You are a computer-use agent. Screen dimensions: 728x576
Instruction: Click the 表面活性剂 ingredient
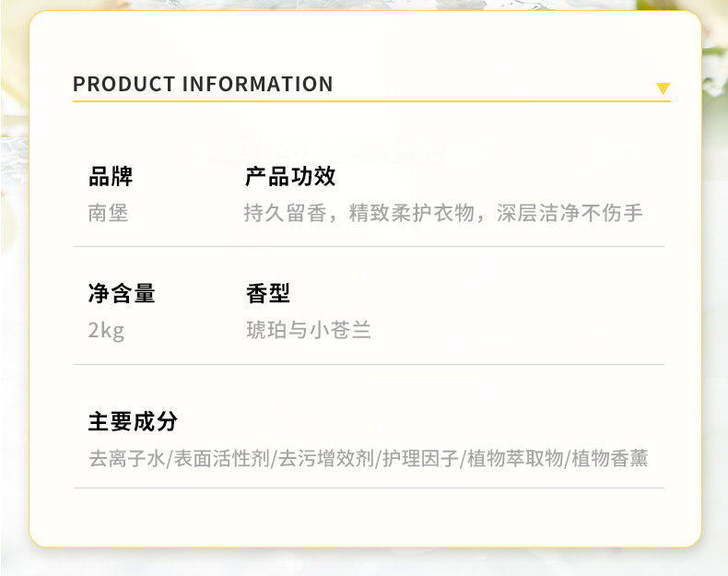coord(221,458)
